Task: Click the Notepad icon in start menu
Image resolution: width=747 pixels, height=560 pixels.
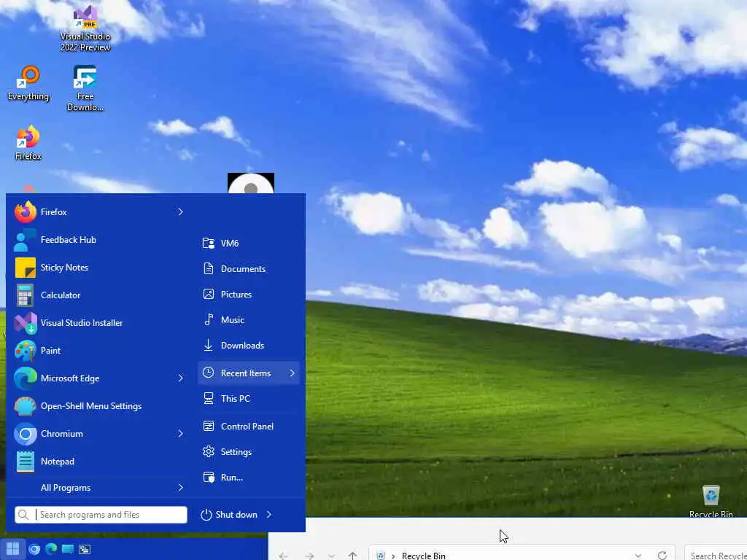Action: tap(26, 461)
